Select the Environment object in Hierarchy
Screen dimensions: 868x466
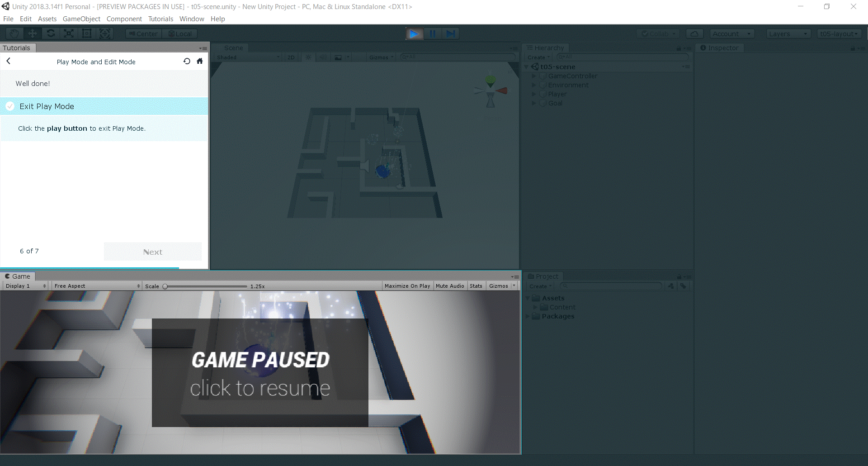pyautogui.click(x=568, y=85)
